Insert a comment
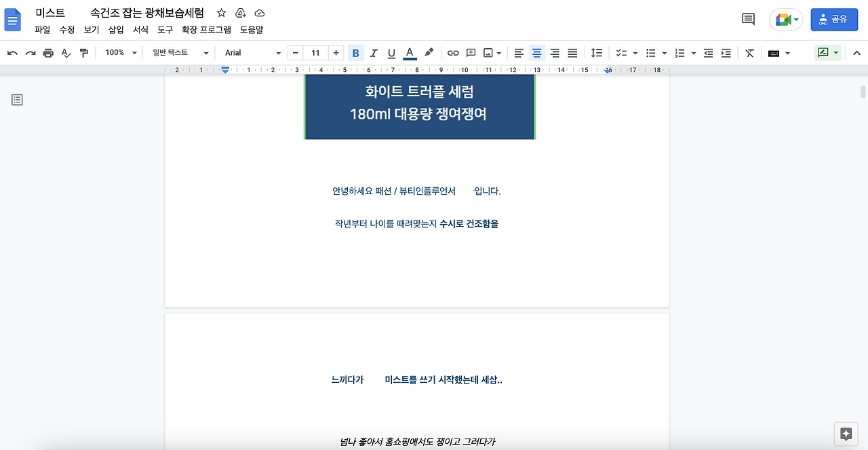This screenshot has width=868, height=450. 471,52
